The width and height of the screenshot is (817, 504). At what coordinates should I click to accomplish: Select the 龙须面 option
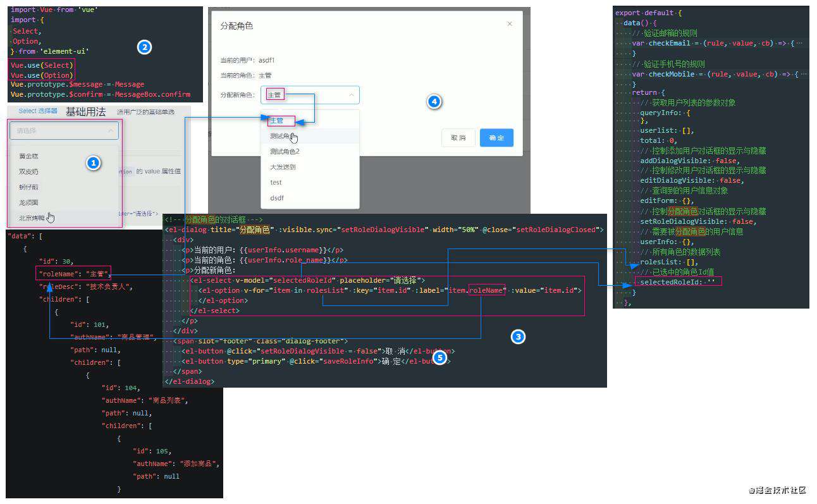28,202
